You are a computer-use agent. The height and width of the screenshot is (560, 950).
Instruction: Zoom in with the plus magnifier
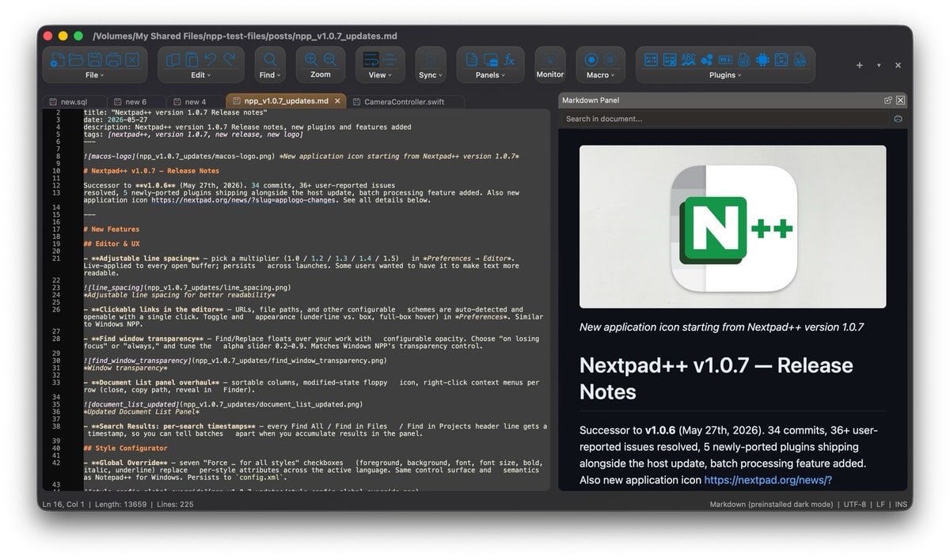pos(311,59)
